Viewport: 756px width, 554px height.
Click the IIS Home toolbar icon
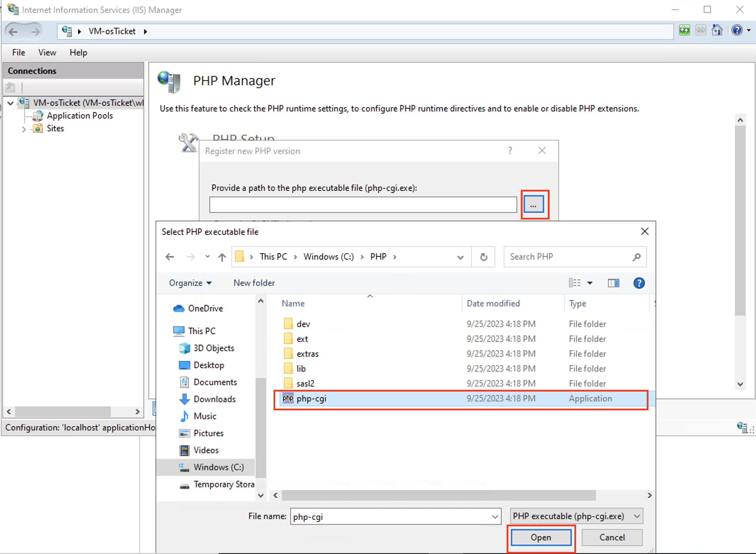(x=717, y=31)
